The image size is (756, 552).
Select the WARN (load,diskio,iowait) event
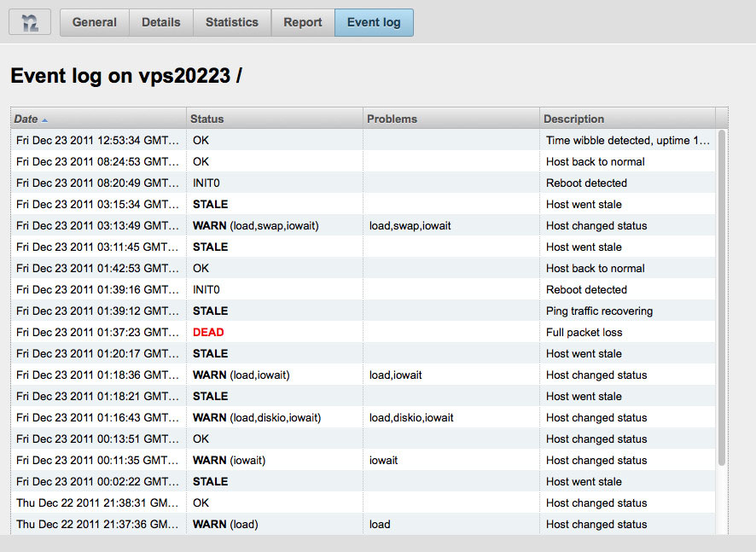point(363,417)
